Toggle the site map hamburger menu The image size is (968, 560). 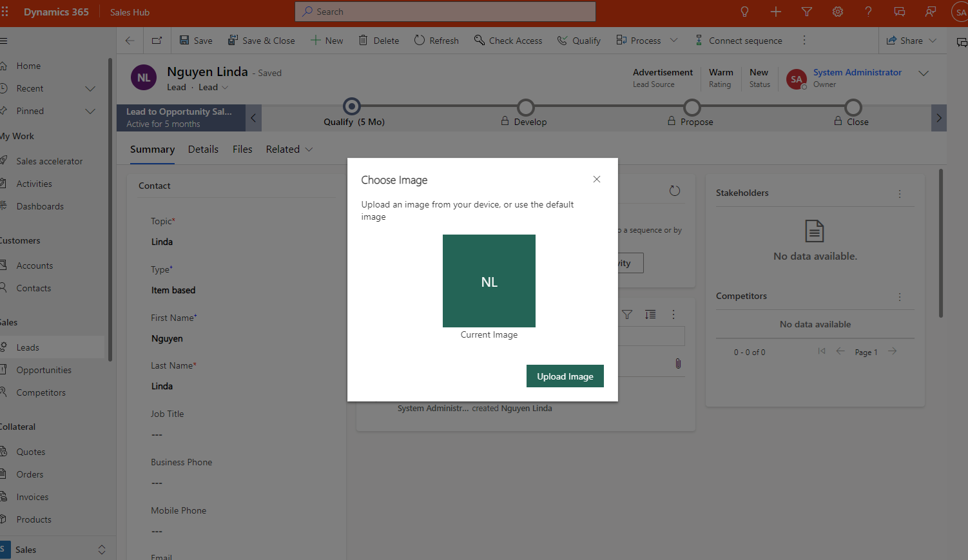[x=4, y=41]
